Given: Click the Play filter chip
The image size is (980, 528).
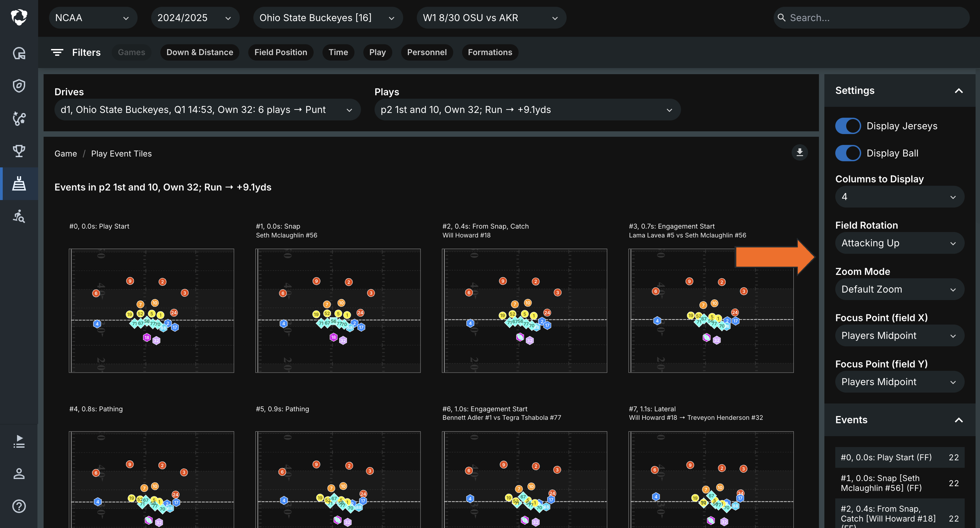Looking at the screenshot, I should 377,52.
